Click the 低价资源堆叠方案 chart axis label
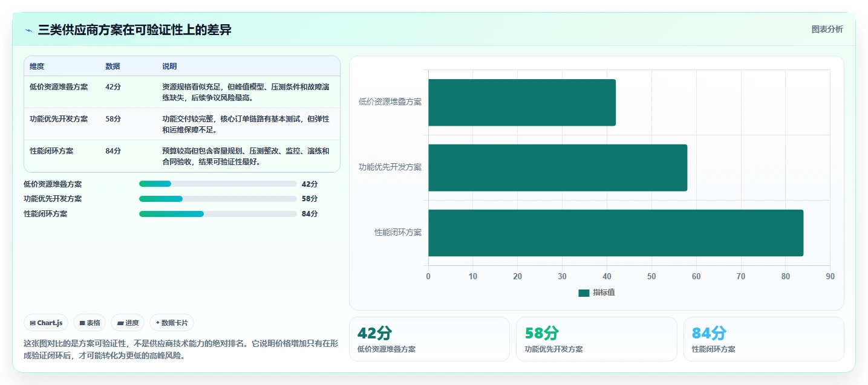The height and width of the screenshot is (385, 868). pyautogui.click(x=390, y=102)
